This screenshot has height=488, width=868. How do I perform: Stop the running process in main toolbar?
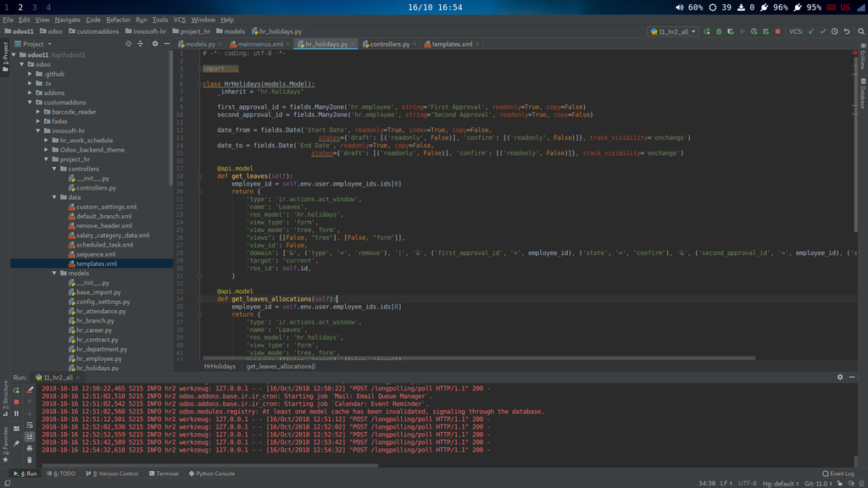(778, 31)
